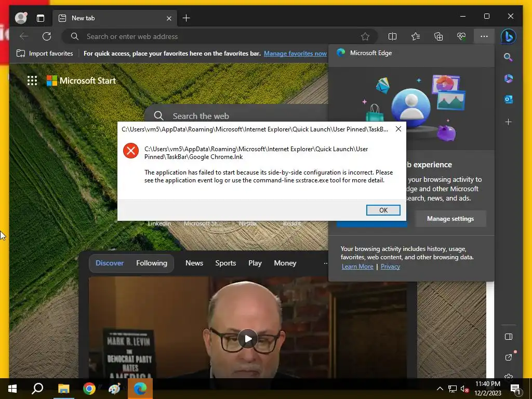Select the Following feed tab
Viewport: 532px width, 399px height.
point(152,263)
